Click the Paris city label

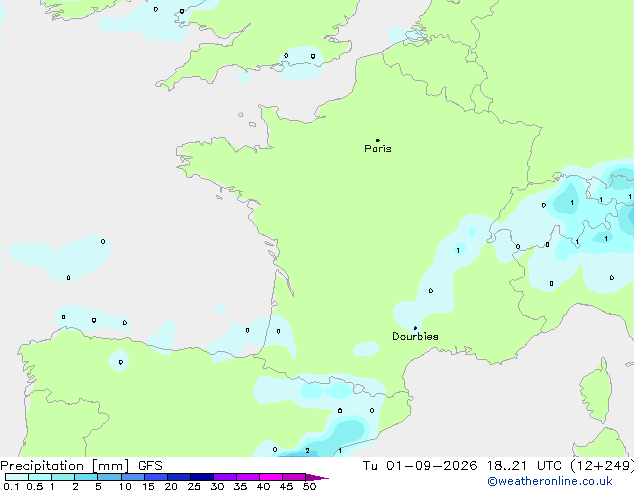coord(378,149)
